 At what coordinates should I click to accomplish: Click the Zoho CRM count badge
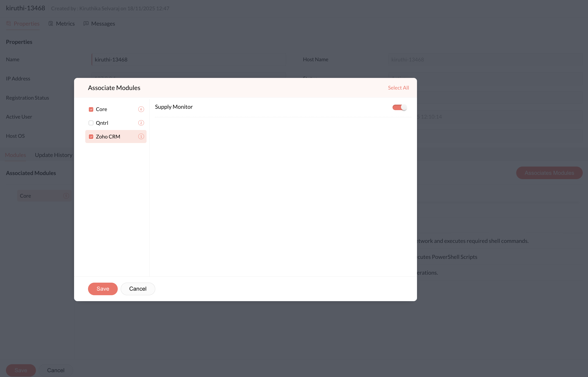(x=141, y=137)
